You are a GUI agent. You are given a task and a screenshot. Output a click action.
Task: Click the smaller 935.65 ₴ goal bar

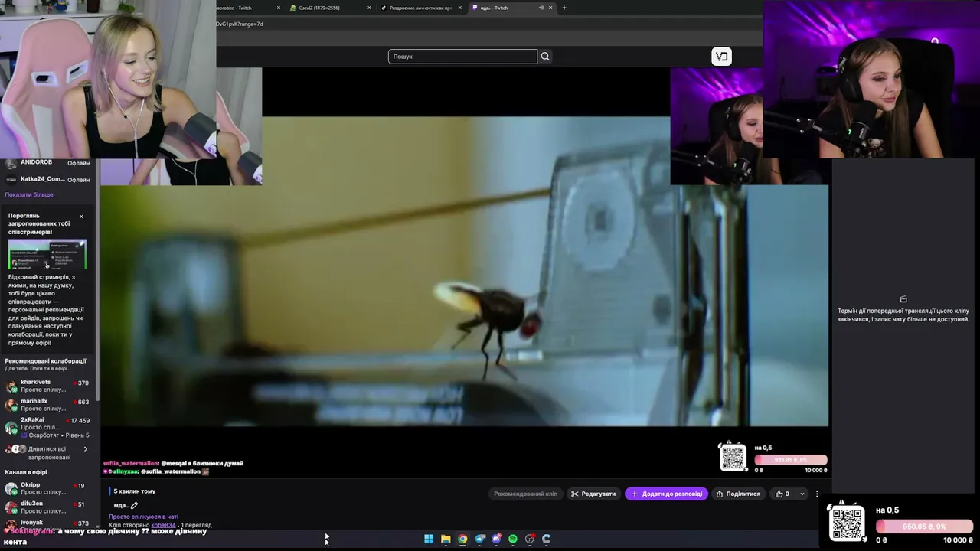tap(791, 460)
